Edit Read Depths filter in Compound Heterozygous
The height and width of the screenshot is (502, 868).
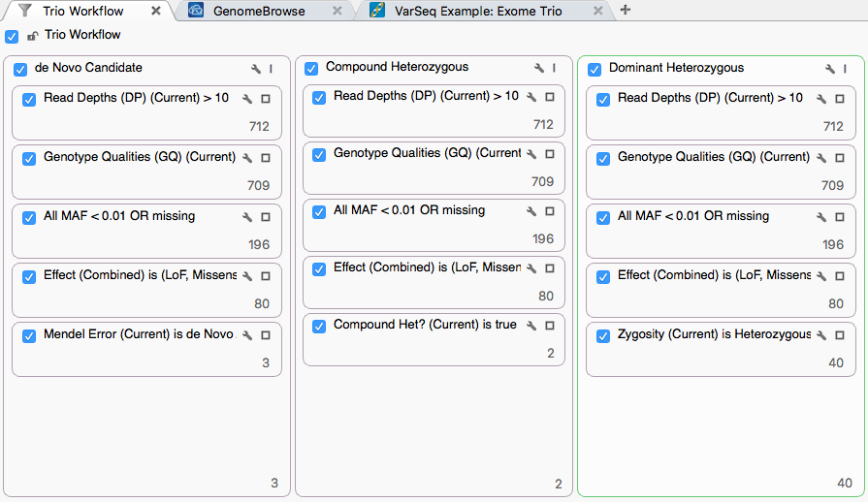pos(531,97)
